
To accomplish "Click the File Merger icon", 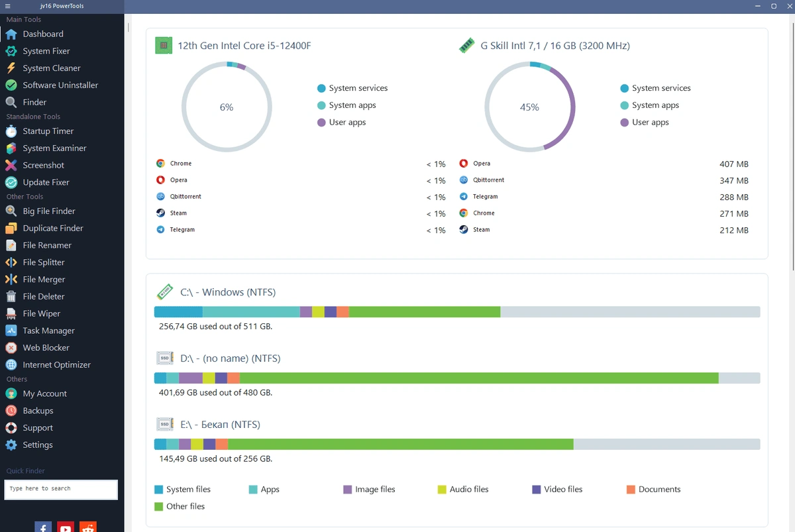I will pyautogui.click(x=11, y=280).
